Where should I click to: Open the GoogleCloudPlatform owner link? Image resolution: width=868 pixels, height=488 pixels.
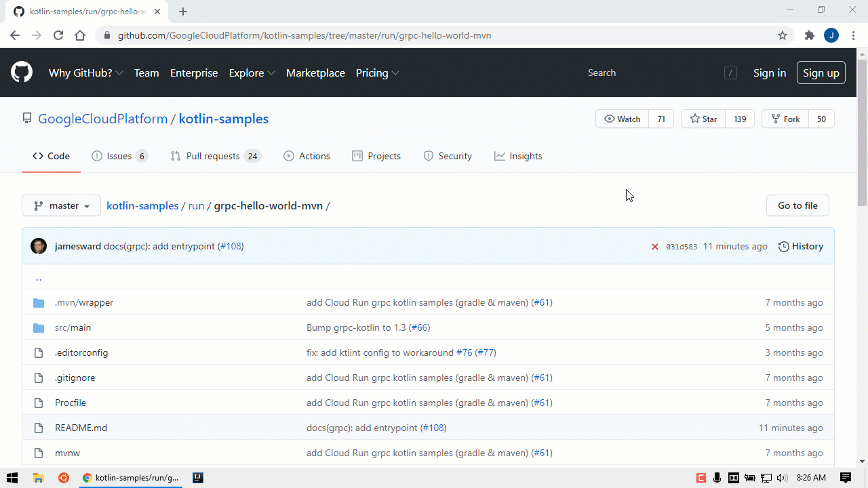point(102,119)
